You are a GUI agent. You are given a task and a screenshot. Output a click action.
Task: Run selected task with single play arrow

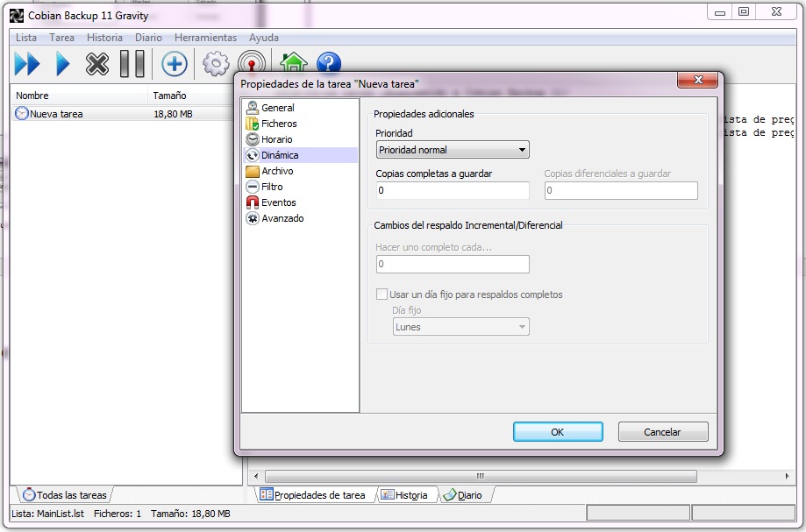tap(62, 64)
